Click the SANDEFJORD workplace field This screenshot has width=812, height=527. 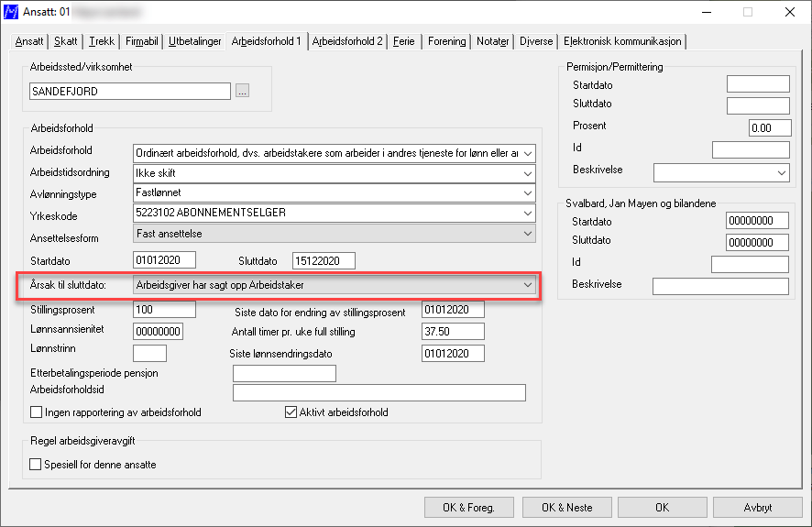(130, 91)
